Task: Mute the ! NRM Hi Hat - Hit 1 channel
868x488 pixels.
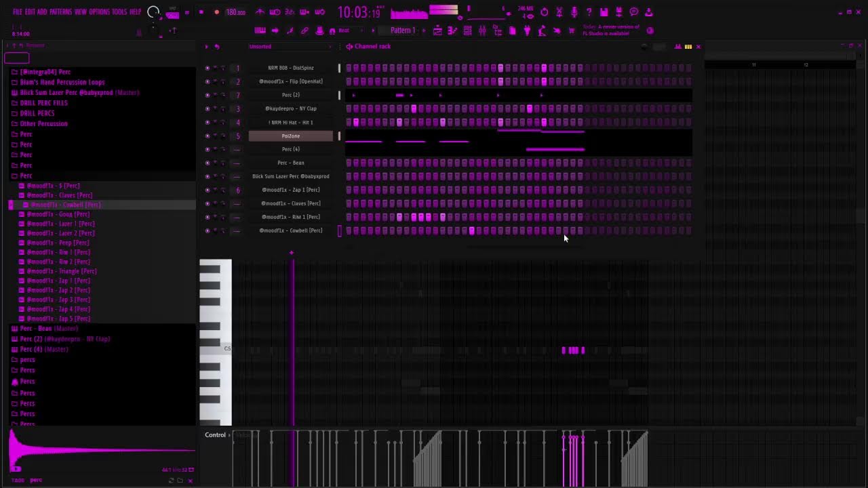Action: [x=208, y=122]
